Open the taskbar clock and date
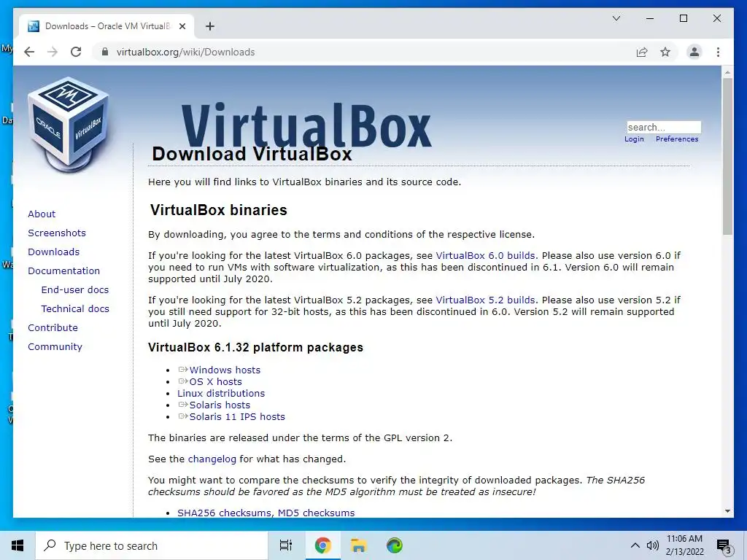 click(x=684, y=545)
